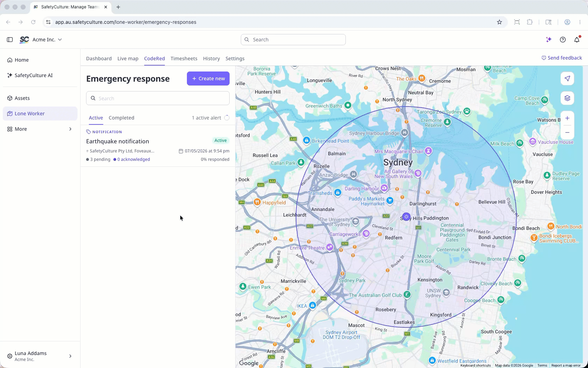The height and width of the screenshot is (368, 588).
Task: Open the AI sparkle assistant icon
Action: [549, 40]
